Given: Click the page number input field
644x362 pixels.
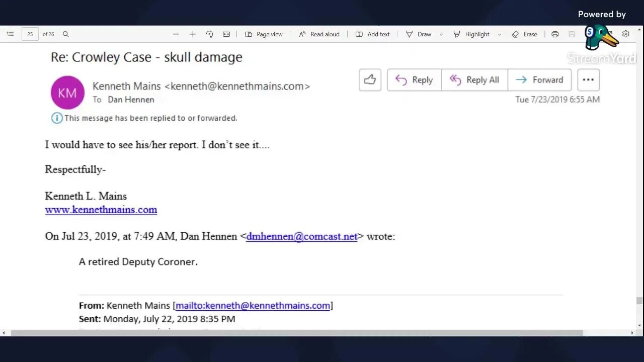Looking at the screenshot, I should pos(30,34).
